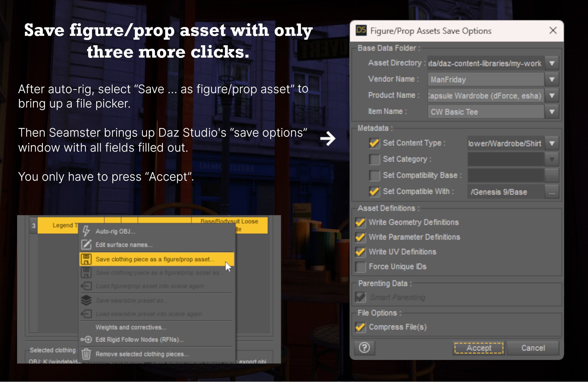Click the Item Name text field
588x382 pixels.
485,112
